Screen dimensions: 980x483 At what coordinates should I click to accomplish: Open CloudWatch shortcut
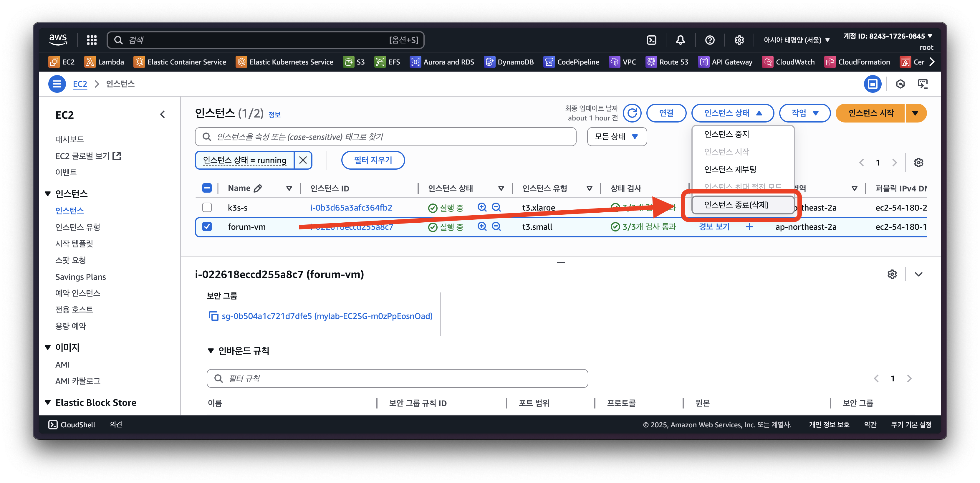789,62
